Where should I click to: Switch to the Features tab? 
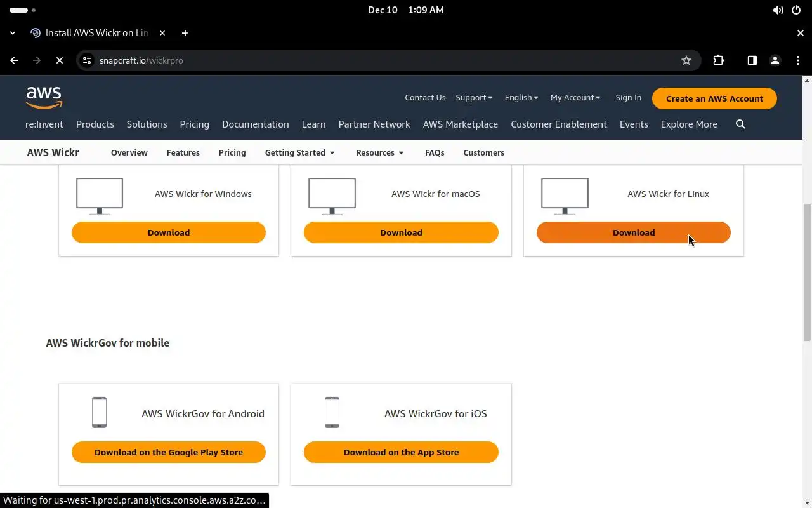[x=183, y=152]
